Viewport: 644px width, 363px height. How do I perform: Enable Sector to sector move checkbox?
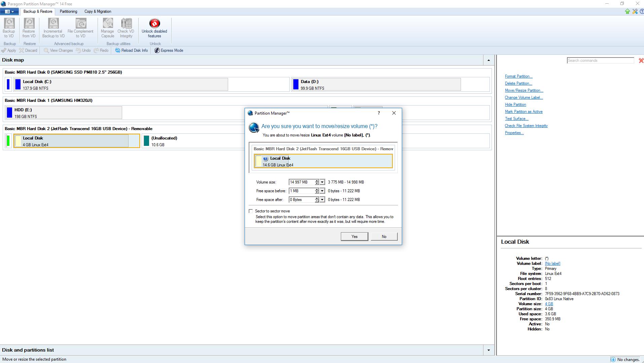[251, 211]
